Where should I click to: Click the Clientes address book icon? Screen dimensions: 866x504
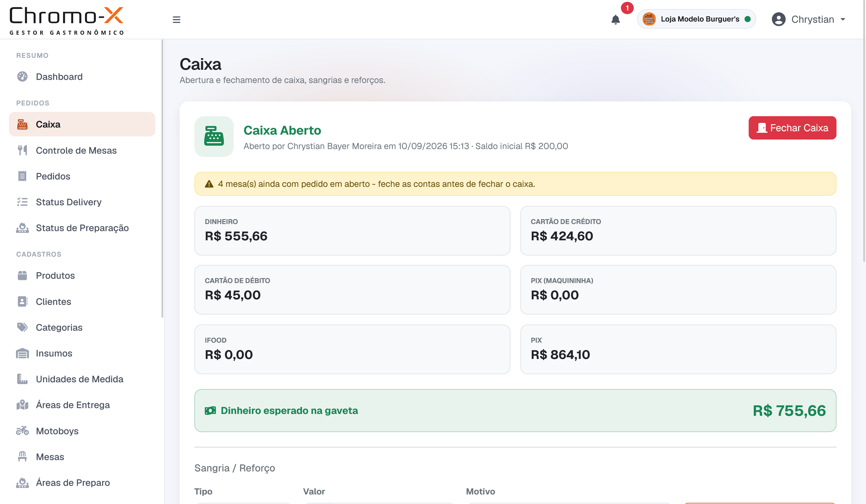point(22,301)
